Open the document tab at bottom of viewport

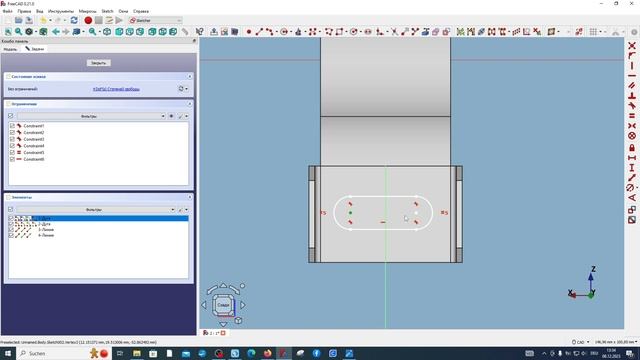point(214,333)
